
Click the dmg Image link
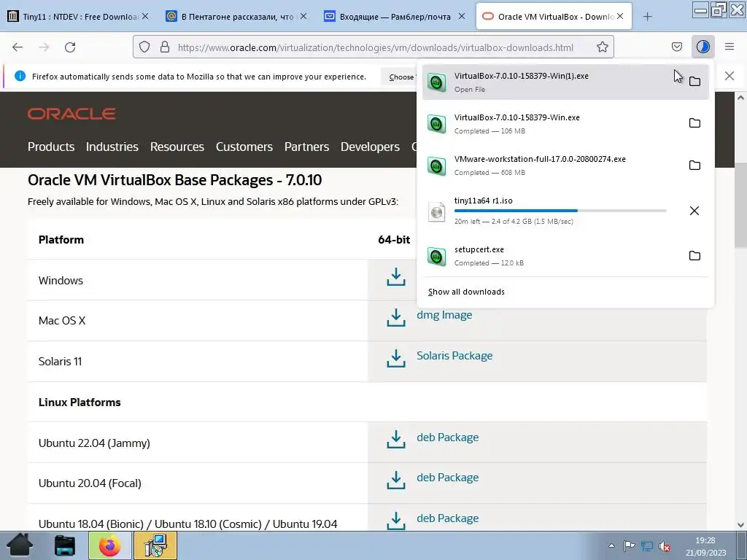pos(444,315)
